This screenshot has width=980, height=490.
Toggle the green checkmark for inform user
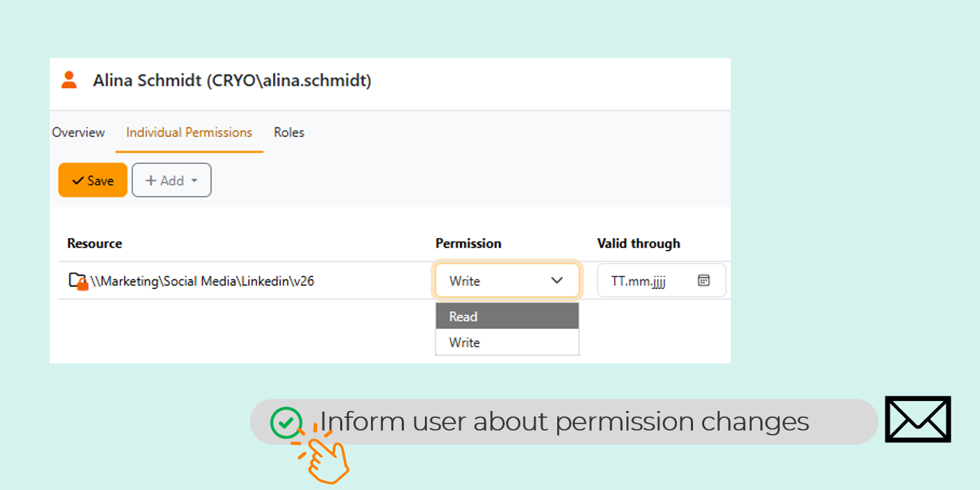click(286, 422)
